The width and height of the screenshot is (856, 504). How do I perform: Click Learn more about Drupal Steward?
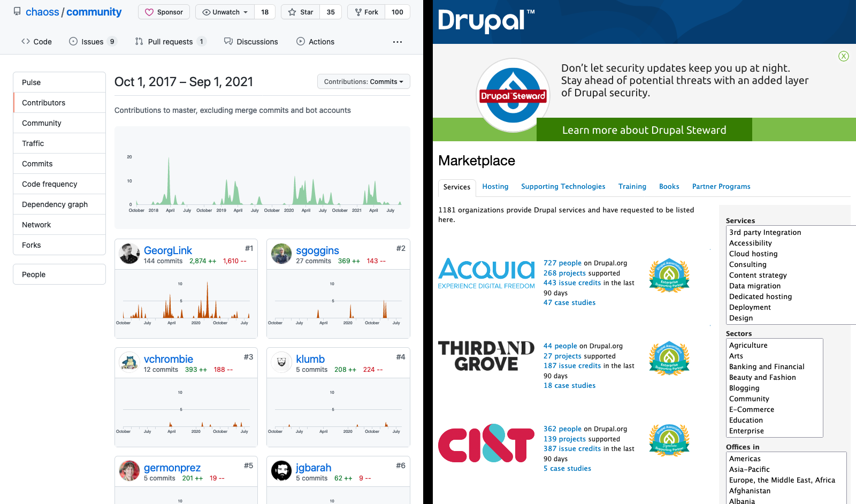644,129
